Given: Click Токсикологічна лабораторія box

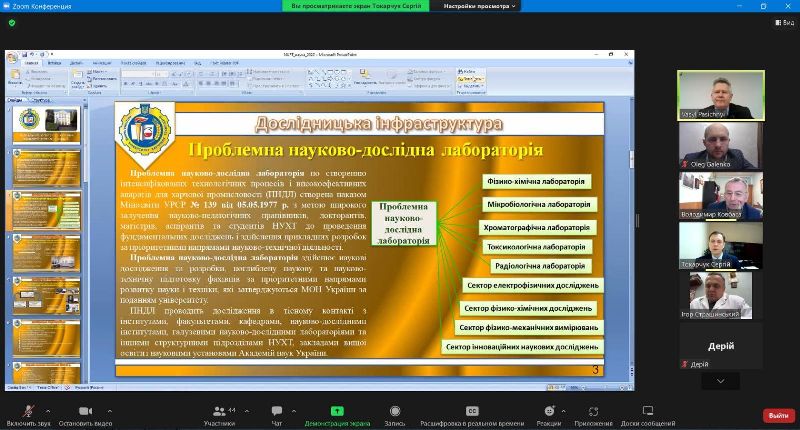Looking at the screenshot, I should 536,247.
